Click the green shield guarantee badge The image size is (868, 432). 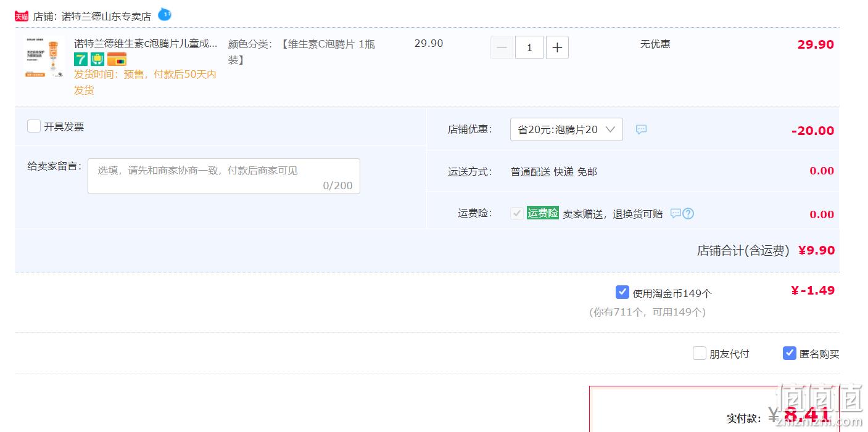[97, 59]
